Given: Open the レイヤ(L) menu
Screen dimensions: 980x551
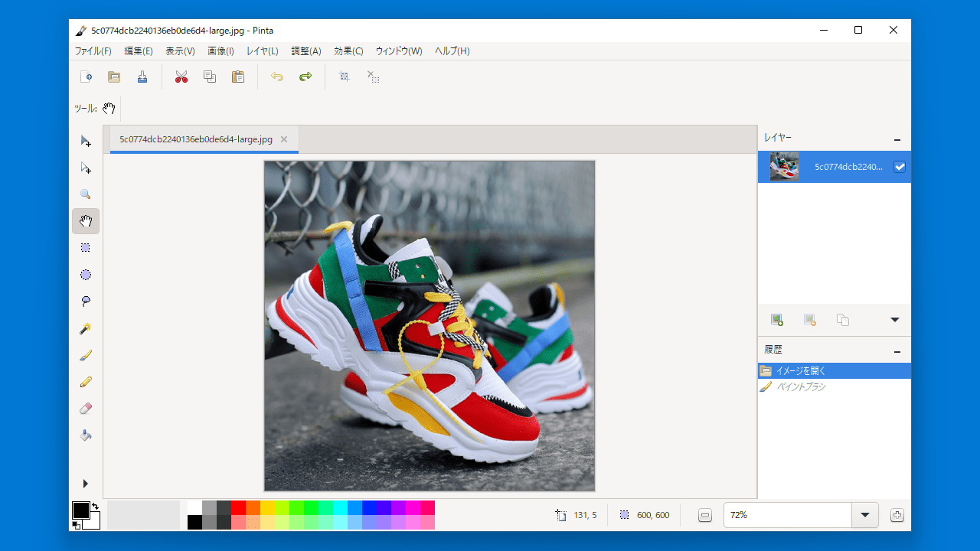Looking at the screenshot, I should coord(262,51).
